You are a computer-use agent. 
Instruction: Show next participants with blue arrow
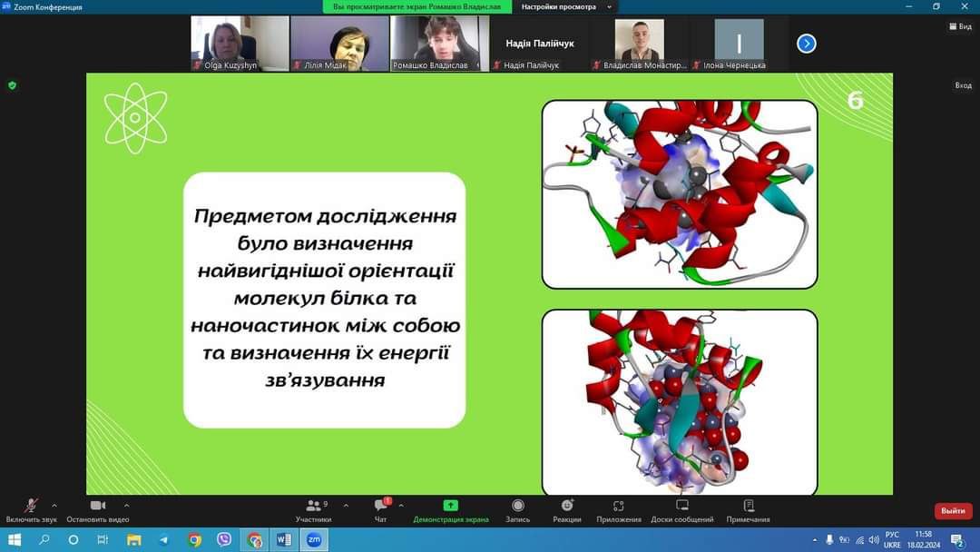(x=806, y=44)
